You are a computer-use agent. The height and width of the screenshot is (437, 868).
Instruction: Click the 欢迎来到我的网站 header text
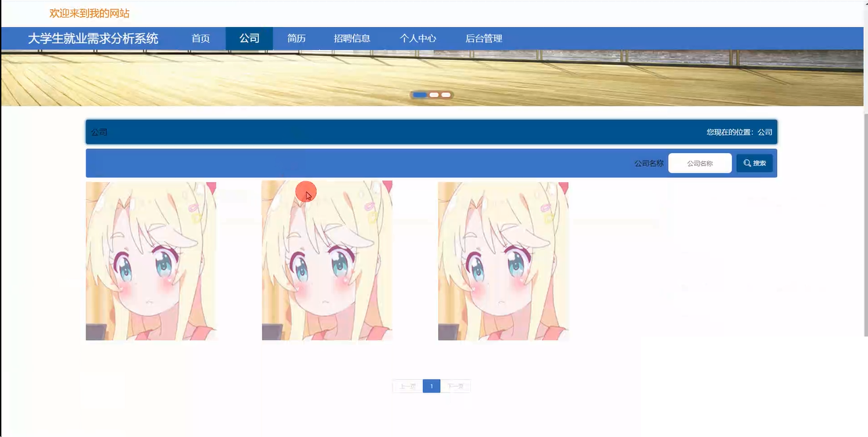pos(90,13)
